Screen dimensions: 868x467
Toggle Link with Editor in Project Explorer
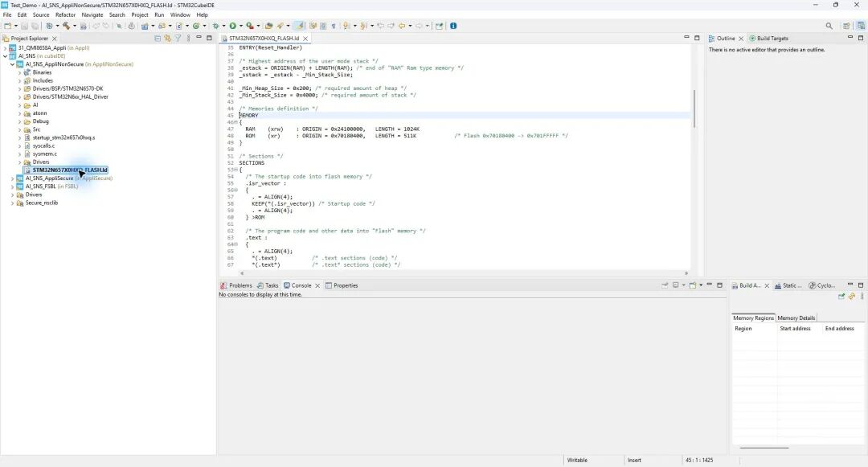pos(167,38)
